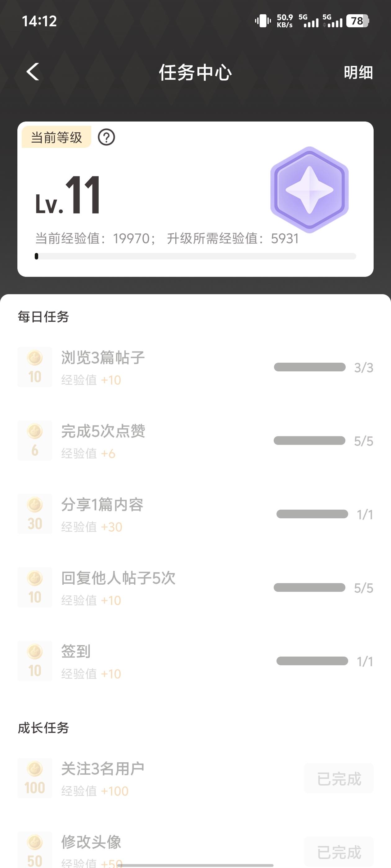
Task: Tap the purple hexagon level badge
Action: pyautogui.click(x=309, y=190)
